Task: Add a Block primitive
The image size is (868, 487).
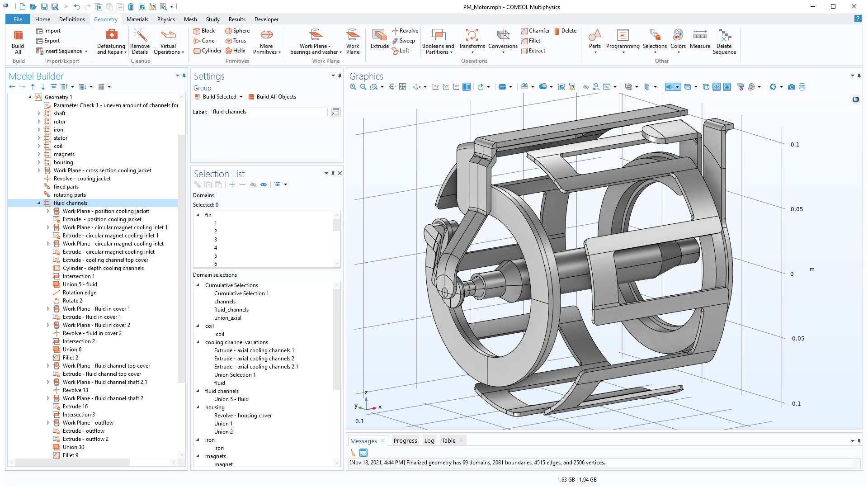Action: (204, 31)
